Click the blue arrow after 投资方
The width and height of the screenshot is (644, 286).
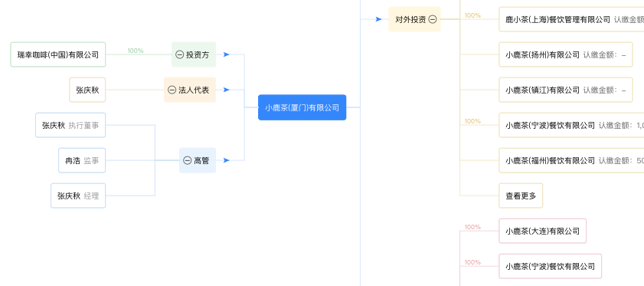coord(227,54)
